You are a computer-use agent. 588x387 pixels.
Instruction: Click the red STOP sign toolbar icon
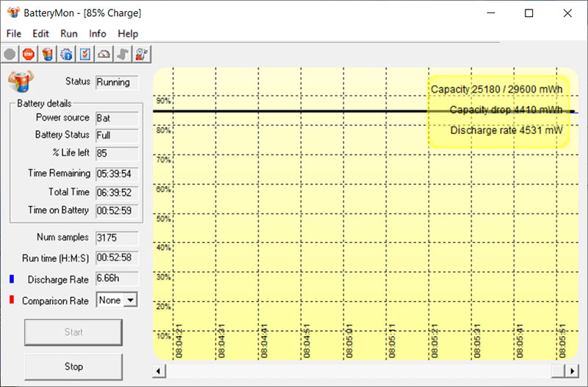tap(29, 54)
